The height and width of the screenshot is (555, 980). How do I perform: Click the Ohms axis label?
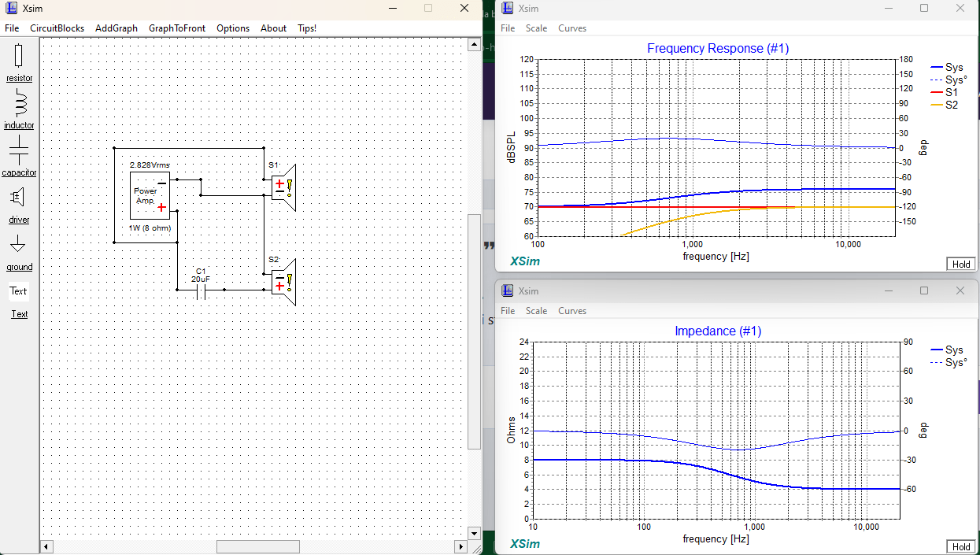click(x=512, y=430)
